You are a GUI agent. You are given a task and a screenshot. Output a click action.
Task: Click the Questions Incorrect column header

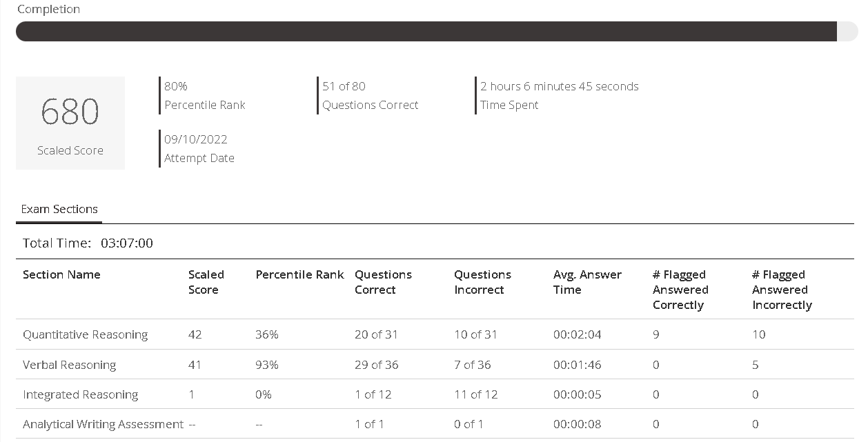[482, 282]
